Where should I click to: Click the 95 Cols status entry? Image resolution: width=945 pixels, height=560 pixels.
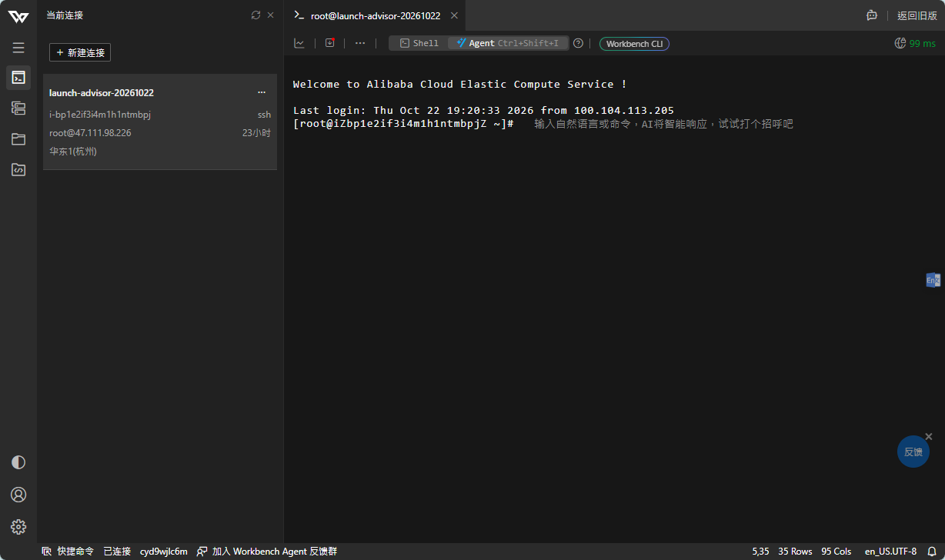(x=836, y=552)
